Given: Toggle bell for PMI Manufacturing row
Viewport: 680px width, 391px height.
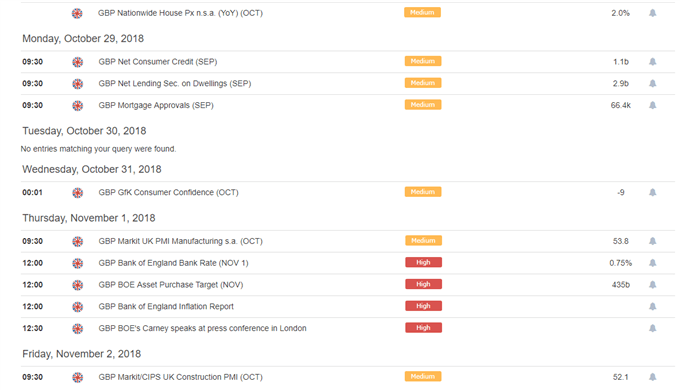Looking at the screenshot, I should point(652,241).
